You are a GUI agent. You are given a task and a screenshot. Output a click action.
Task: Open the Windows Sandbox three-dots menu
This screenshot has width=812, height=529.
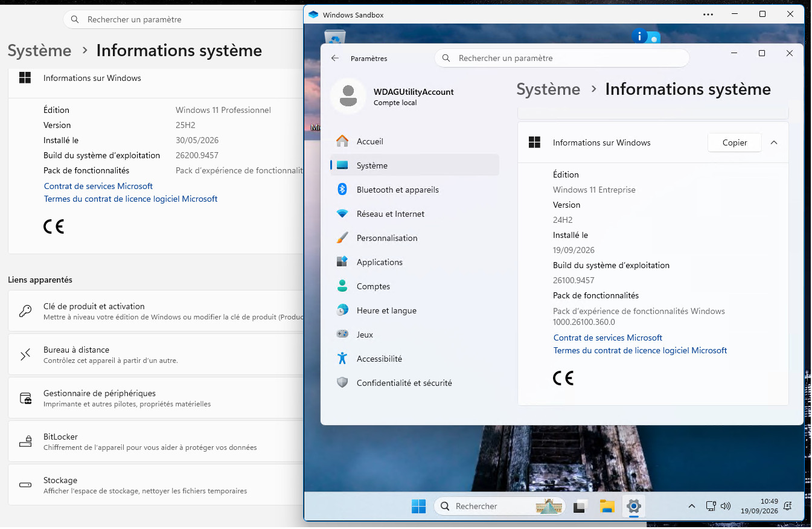coord(708,14)
